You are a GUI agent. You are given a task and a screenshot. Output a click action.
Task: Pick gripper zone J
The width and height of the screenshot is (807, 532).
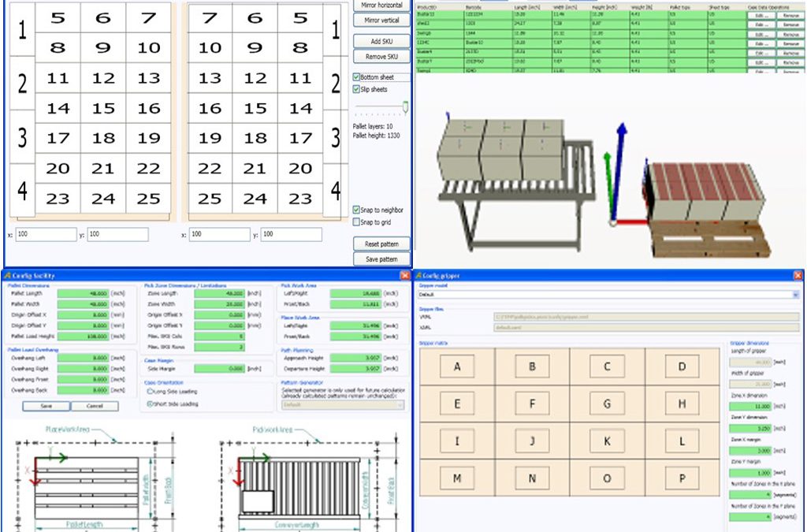(532, 441)
